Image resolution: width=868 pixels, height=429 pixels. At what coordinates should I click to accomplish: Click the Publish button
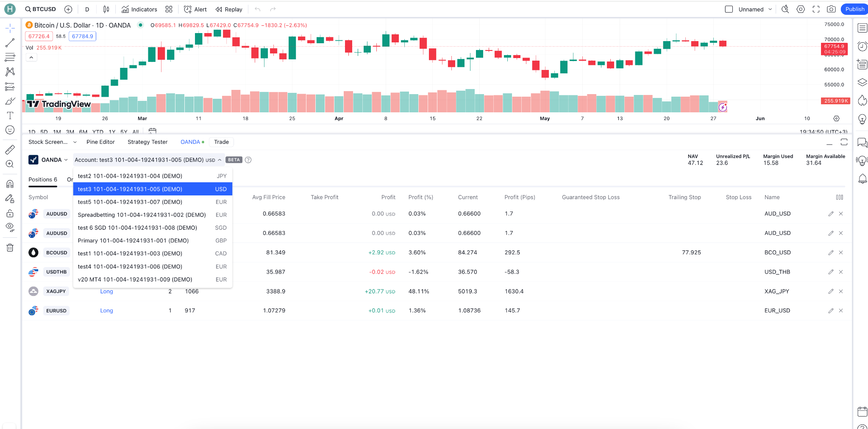click(x=854, y=9)
